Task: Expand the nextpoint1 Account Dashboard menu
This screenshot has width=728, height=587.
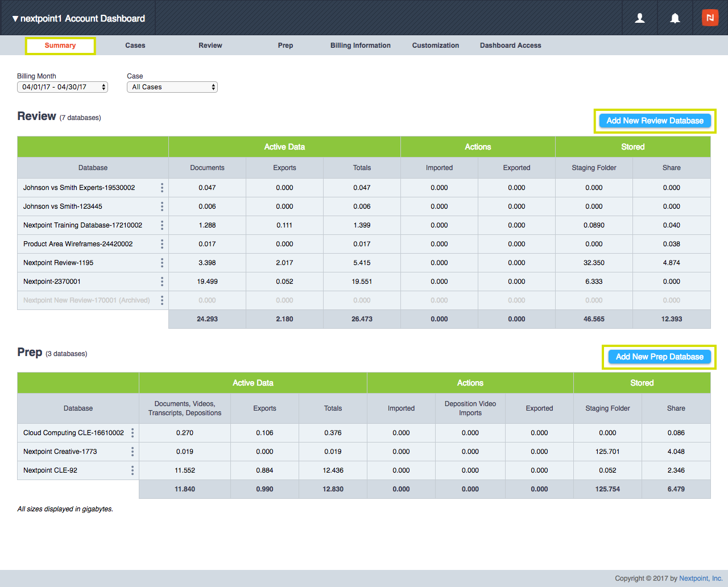Action: click(x=78, y=18)
